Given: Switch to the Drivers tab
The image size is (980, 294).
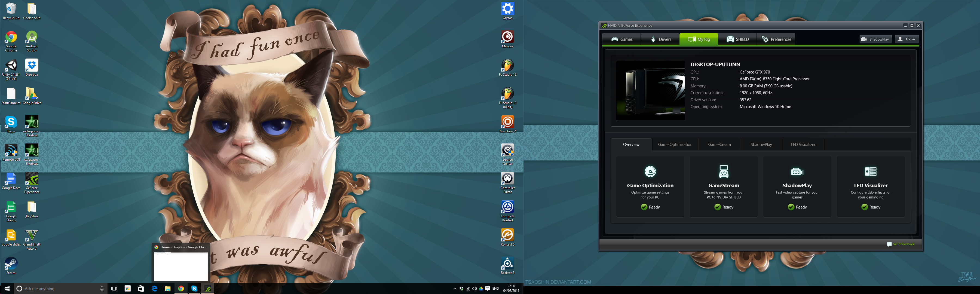Looking at the screenshot, I should [x=660, y=39].
